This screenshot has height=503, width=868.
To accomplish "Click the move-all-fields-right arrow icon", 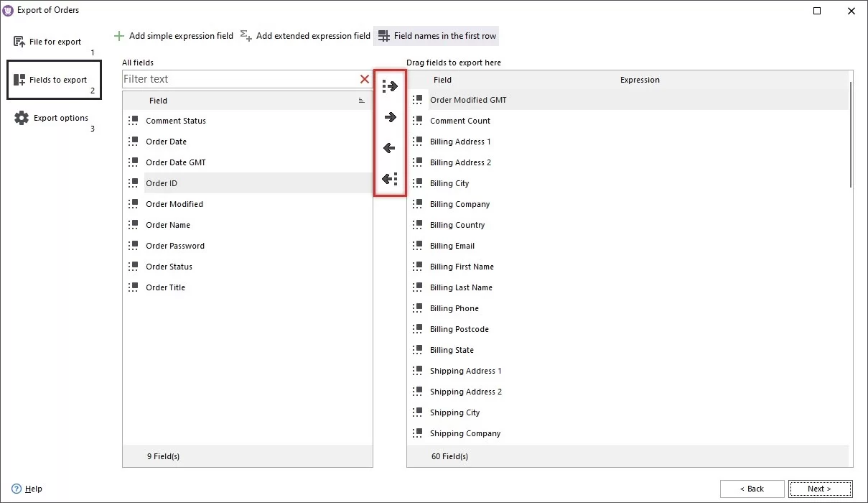I will [x=390, y=86].
